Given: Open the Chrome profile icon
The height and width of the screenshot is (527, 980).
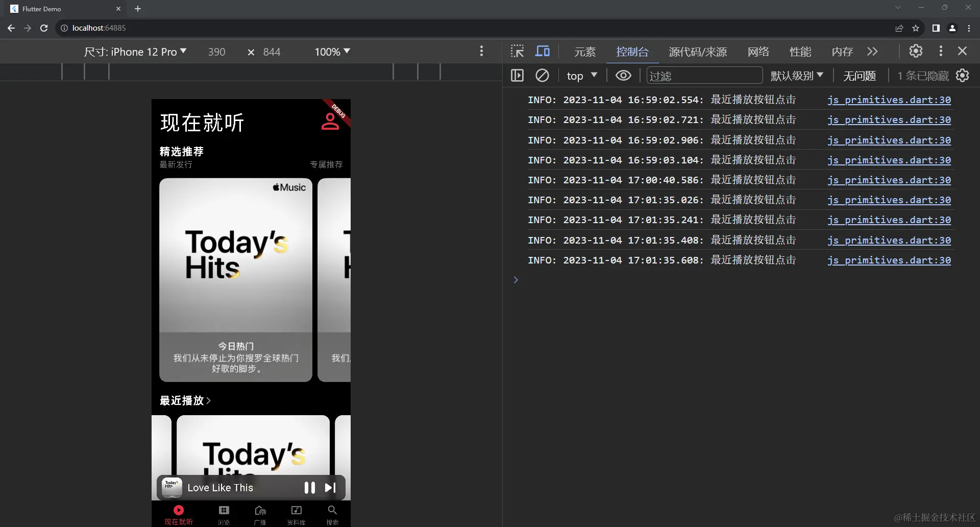Looking at the screenshot, I should click(x=952, y=28).
